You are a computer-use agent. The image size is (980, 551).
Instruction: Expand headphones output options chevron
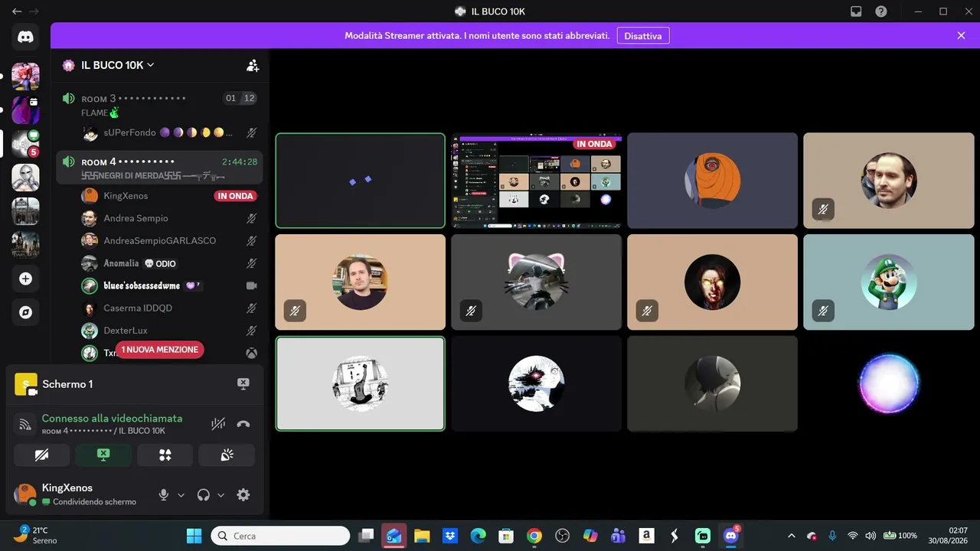[221, 495]
